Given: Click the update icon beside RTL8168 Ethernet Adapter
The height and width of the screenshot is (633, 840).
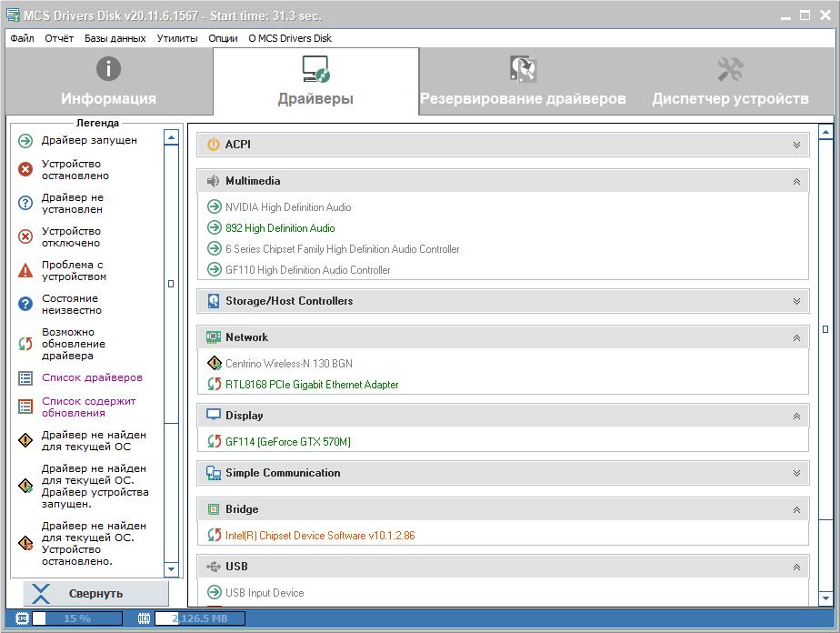Looking at the screenshot, I should (x=215, y=385).
